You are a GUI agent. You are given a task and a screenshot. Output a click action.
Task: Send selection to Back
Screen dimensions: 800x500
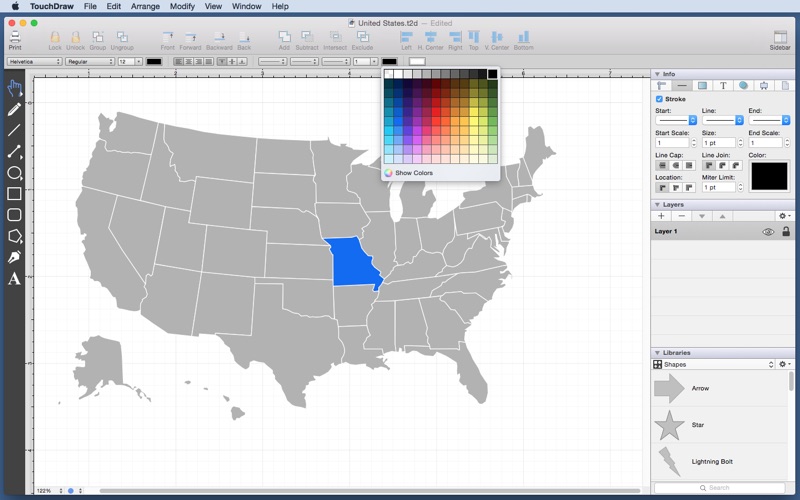pyautogui.click(x=244, y=40)
